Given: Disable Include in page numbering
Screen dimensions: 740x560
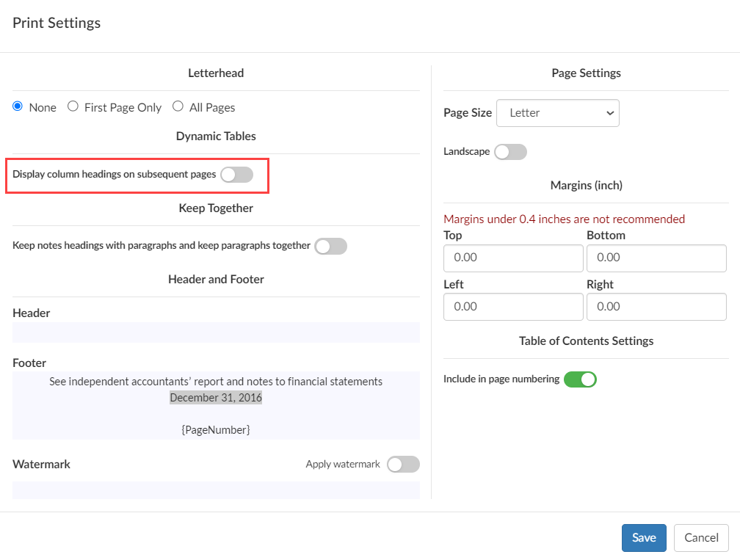Looking at the screenshot, I should click(x=580, y=379).
